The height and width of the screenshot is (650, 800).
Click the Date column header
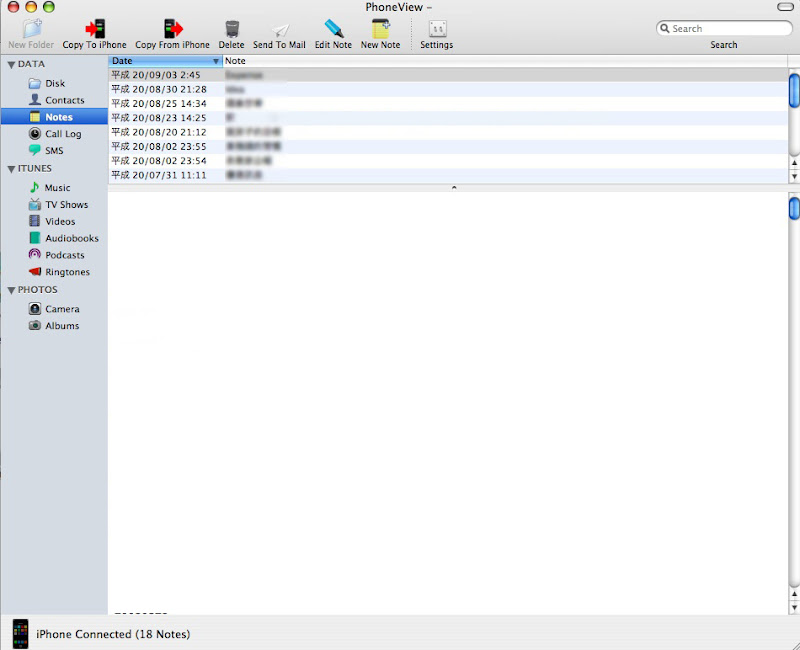(x=165, y=61)
